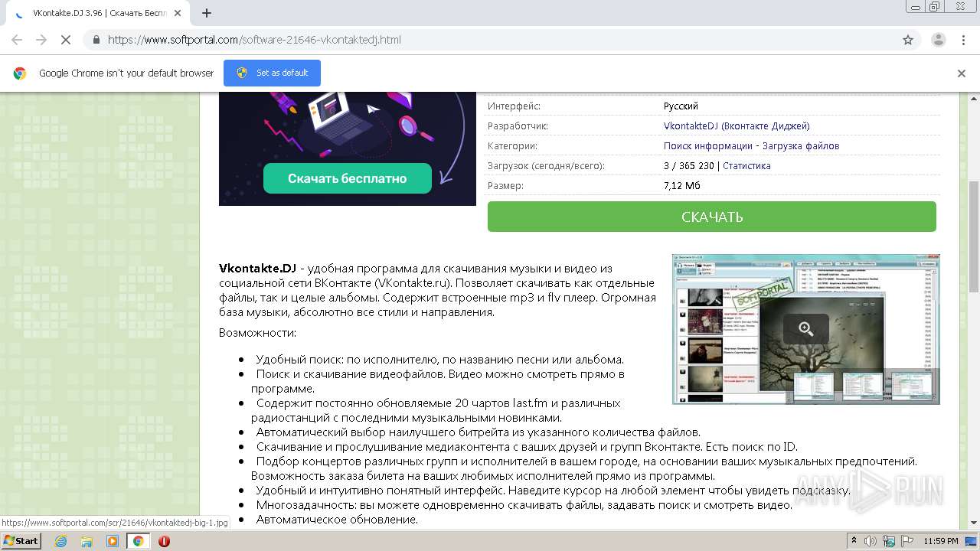Click the Автоматическое обновление list item
The width and height of the screenshot is (980, 551).
[x=337, y=519]
